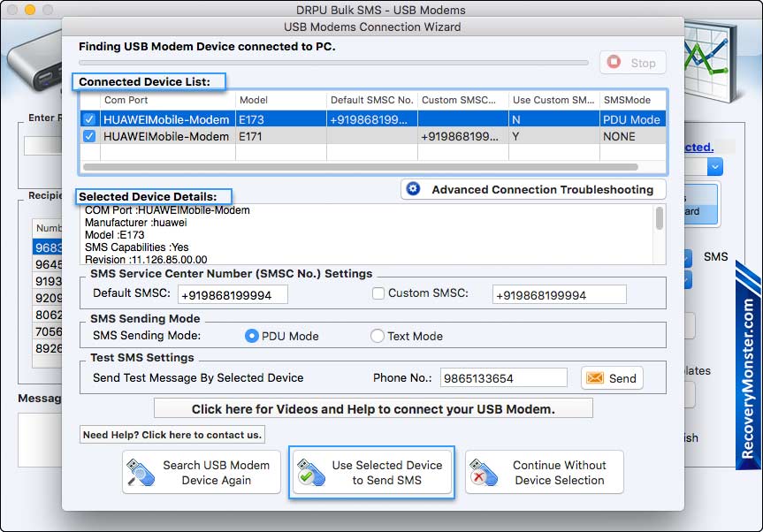Click Continue Without Device Selection
The image size is (763, 532).
[x=544, y=472]
